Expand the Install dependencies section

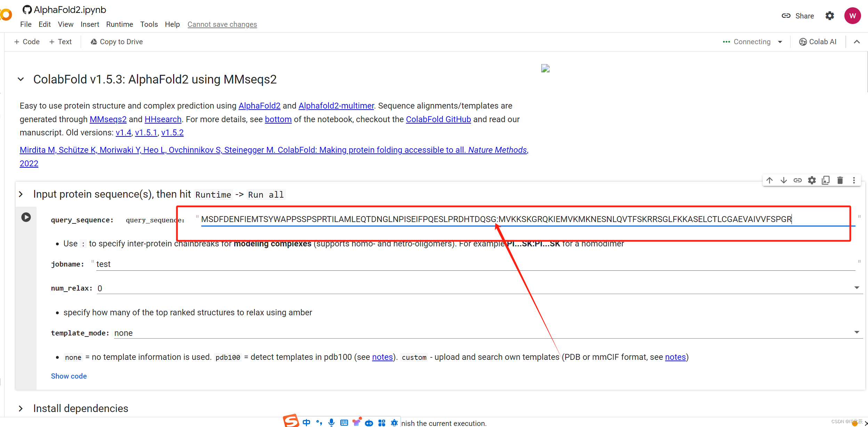21,409
